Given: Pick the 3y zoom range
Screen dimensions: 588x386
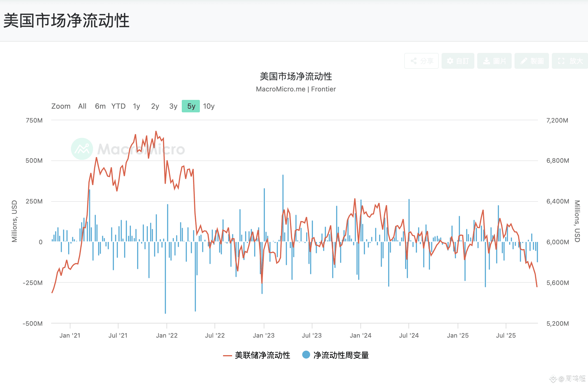Looking at the screenshot, I should point(173,106).
